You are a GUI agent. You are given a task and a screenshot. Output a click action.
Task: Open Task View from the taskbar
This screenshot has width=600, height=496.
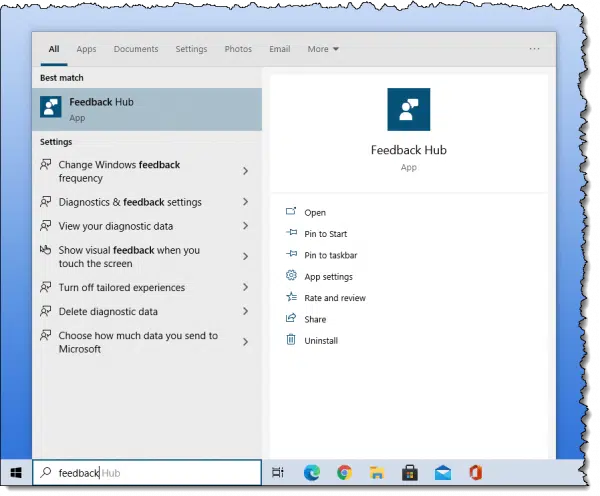[x=278, y=473]
